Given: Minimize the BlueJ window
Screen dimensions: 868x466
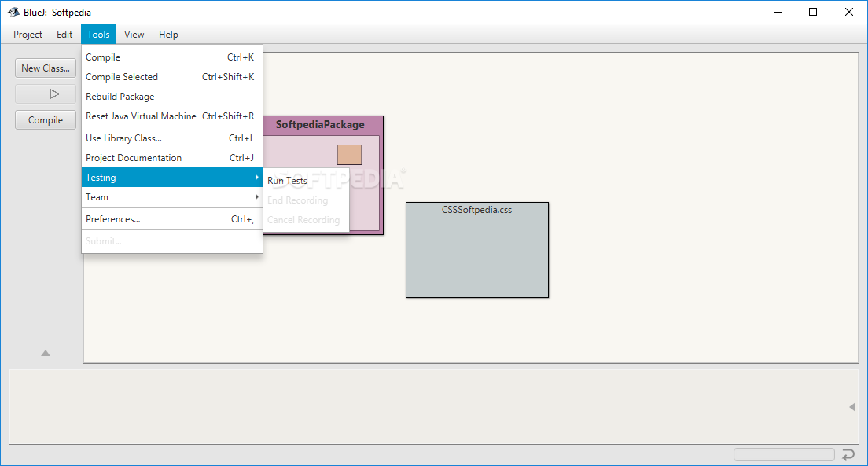Looking at the screenshot, I should (778, 12).
